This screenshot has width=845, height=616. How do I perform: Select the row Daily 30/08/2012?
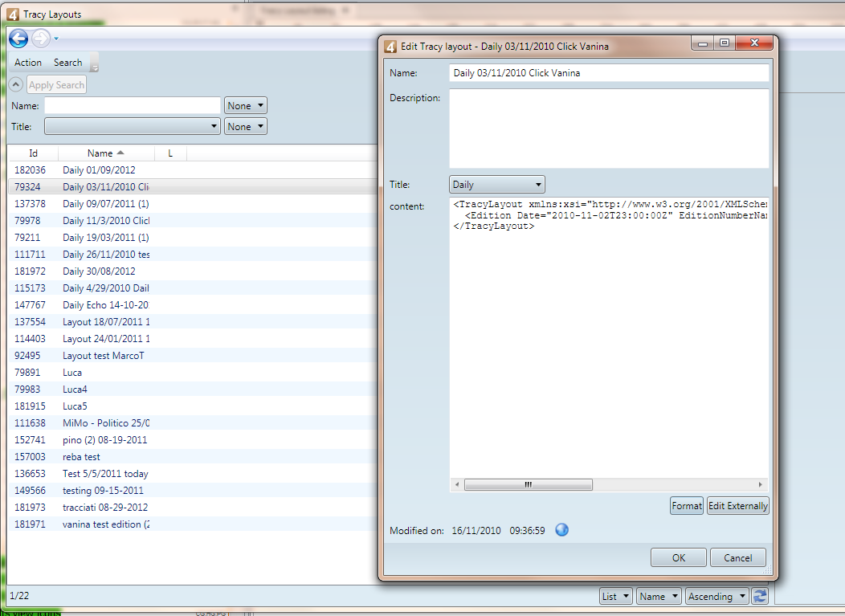[193, 271]
